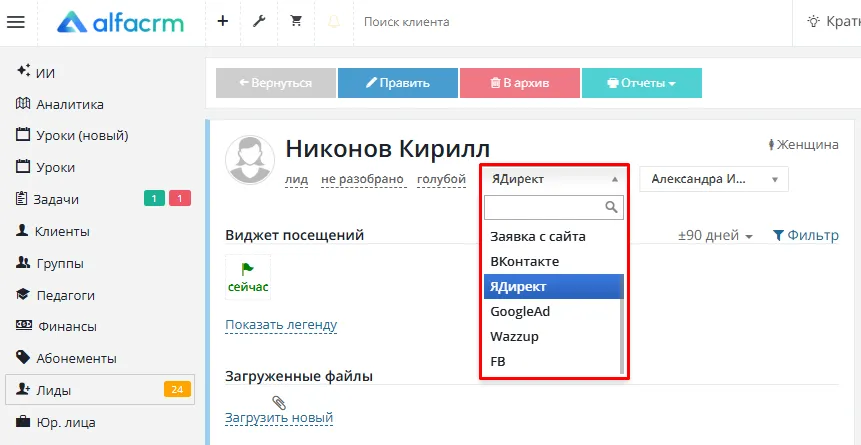
Task: Open the hamburger menu icon
Action: (x=16, y=22)
